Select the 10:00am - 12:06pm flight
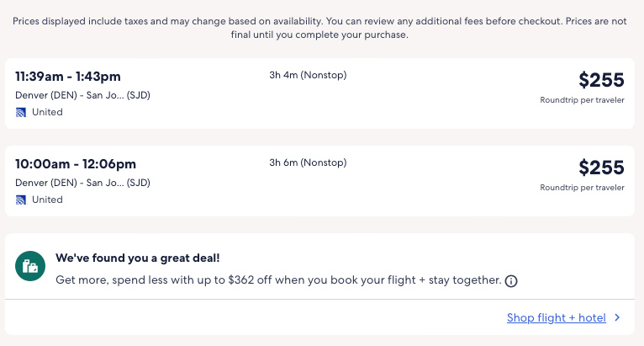 click(x=76, y=163)
